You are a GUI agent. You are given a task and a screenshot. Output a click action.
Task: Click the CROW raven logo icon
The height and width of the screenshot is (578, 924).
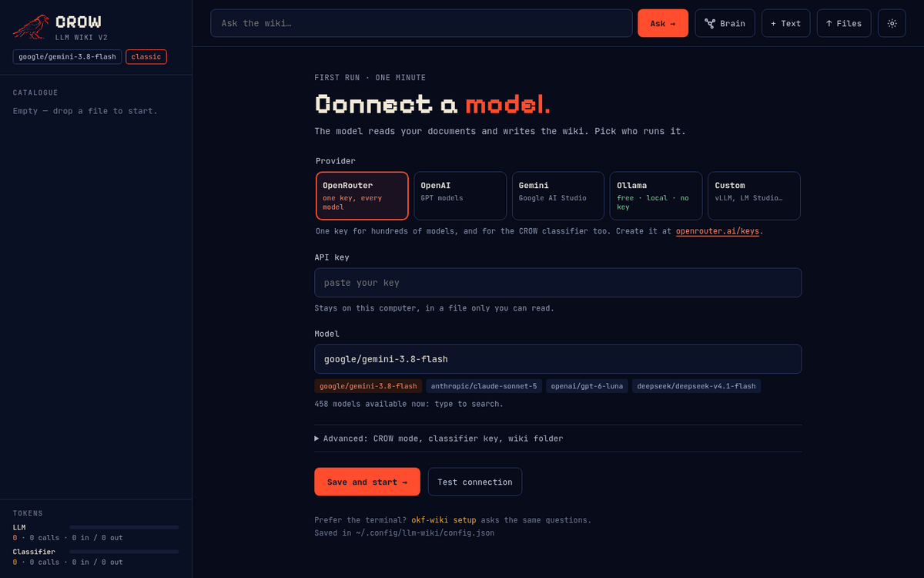(31, 27)
